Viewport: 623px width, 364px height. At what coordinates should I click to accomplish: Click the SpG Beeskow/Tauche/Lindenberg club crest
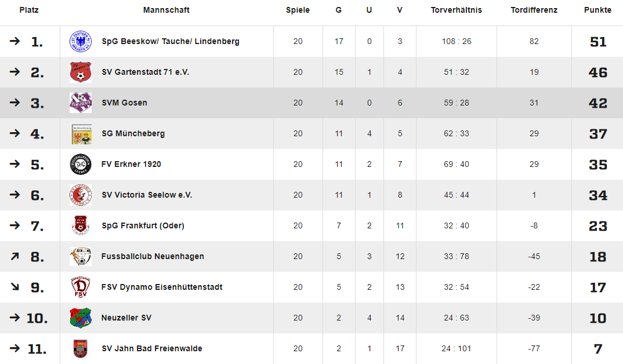point(81,41)
